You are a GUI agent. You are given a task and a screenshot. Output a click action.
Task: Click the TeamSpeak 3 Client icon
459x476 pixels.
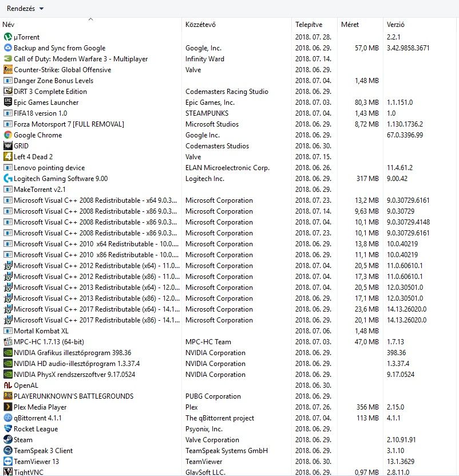[8, 451]
